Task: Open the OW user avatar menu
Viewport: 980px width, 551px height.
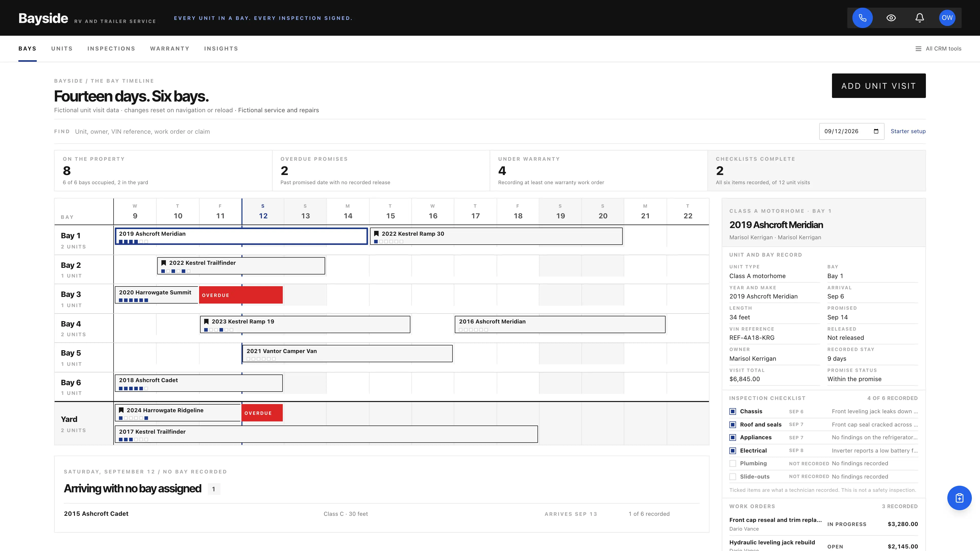Action: [947, 18]
